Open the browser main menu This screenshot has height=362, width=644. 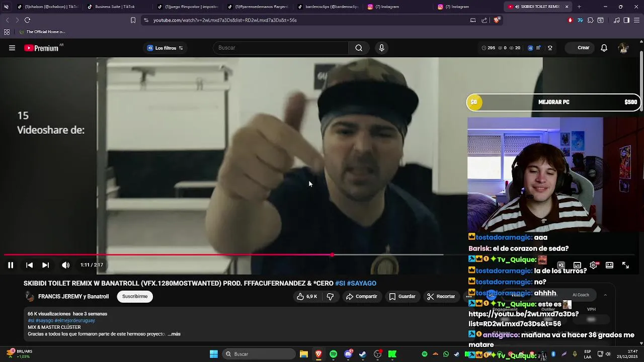(636, 20)
